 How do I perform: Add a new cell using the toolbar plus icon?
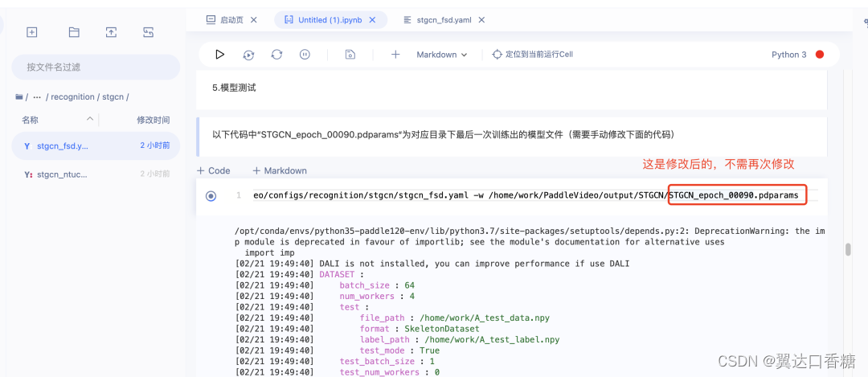point(395,54)
